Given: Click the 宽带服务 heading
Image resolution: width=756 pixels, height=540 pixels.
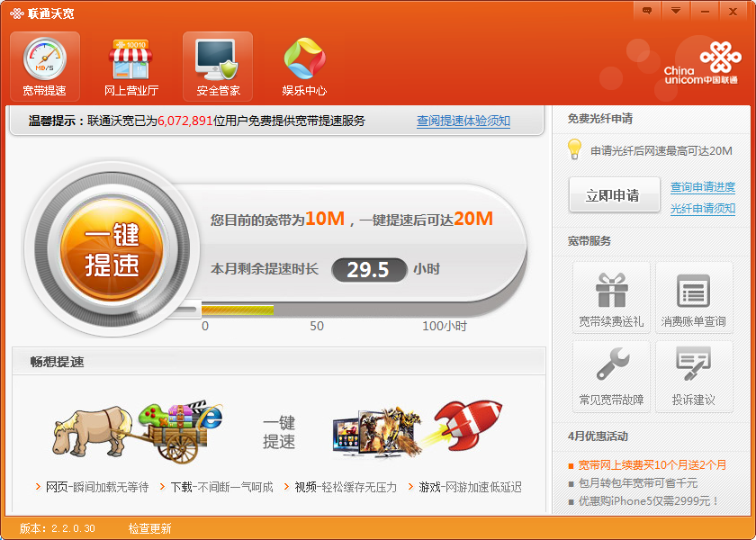Looking at the screenshot, I should (x=589, y=240).
